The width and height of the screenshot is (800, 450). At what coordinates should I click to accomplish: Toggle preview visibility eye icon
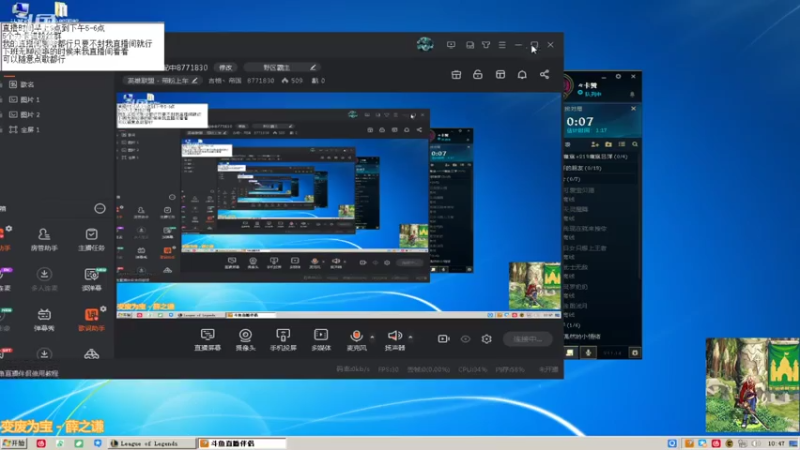pos(465,339)
